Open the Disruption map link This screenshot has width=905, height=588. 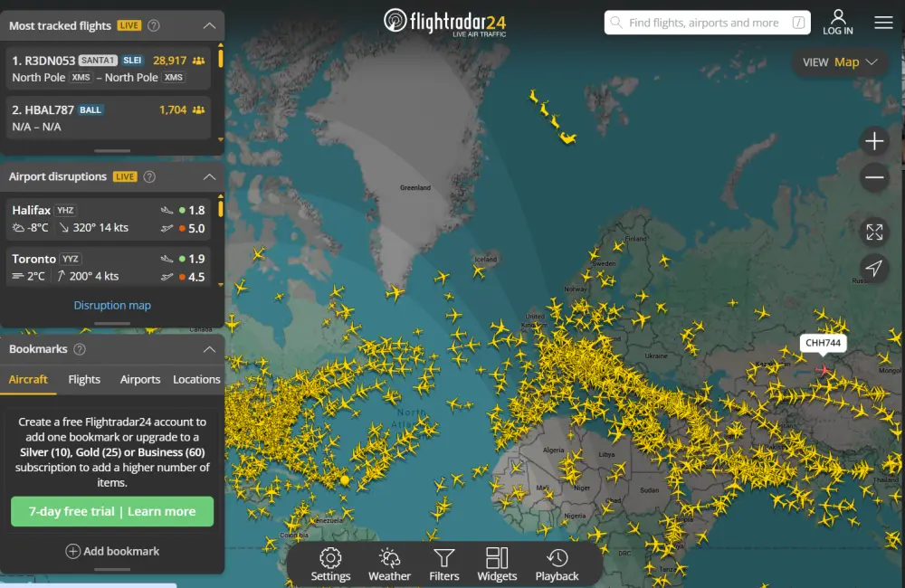(x=112, y=306)
